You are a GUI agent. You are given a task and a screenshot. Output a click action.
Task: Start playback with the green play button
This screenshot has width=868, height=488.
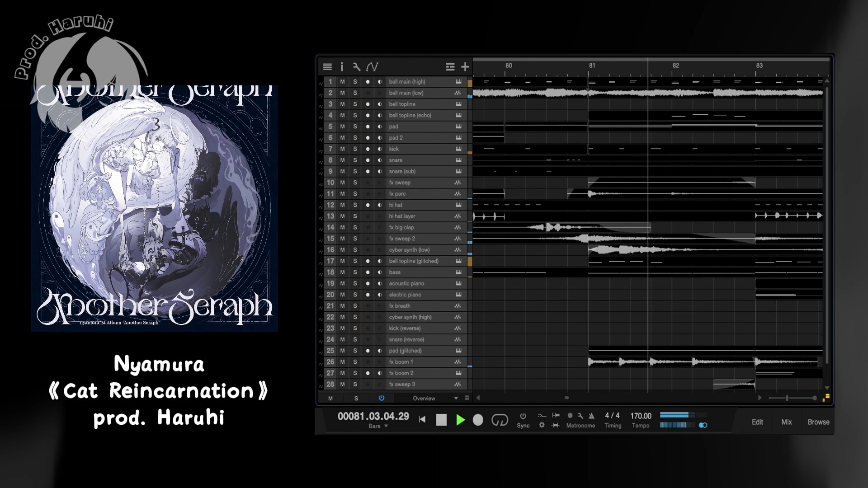(460, 420)
